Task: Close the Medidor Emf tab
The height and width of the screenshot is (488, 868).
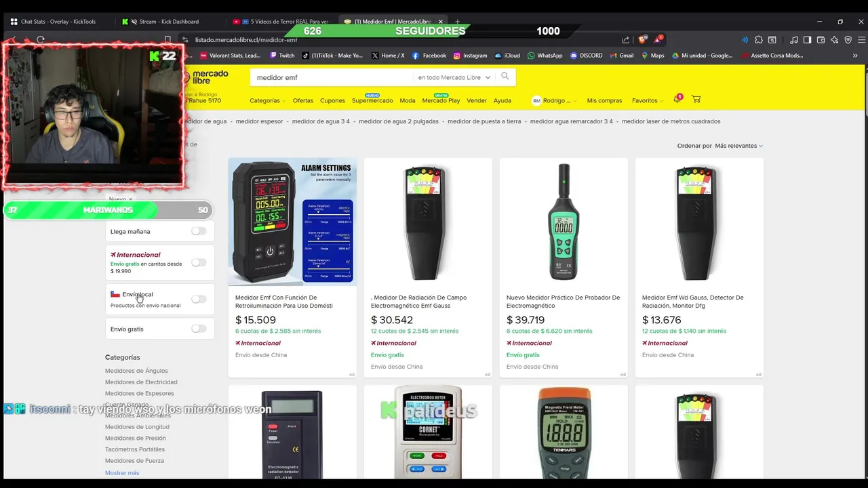Action: pos(441,22)
